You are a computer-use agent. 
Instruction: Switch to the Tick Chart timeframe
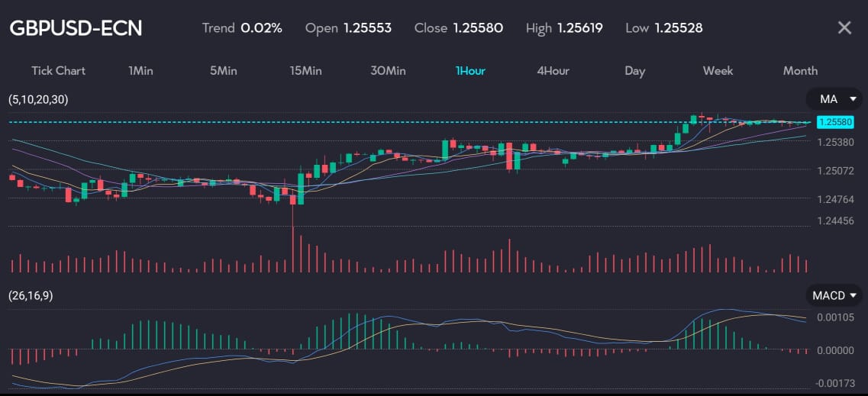(x=58, y=71)
